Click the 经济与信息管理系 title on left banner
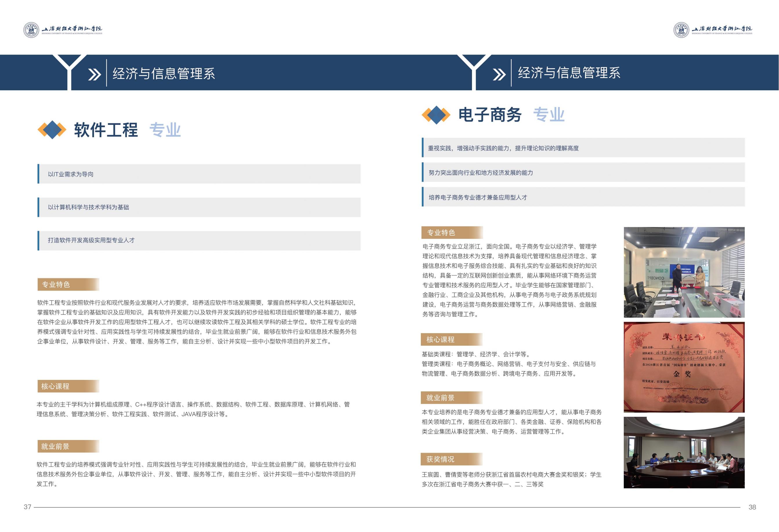This screenshot has width=779, height=532. pyautogui.click(x=164, y=74)
